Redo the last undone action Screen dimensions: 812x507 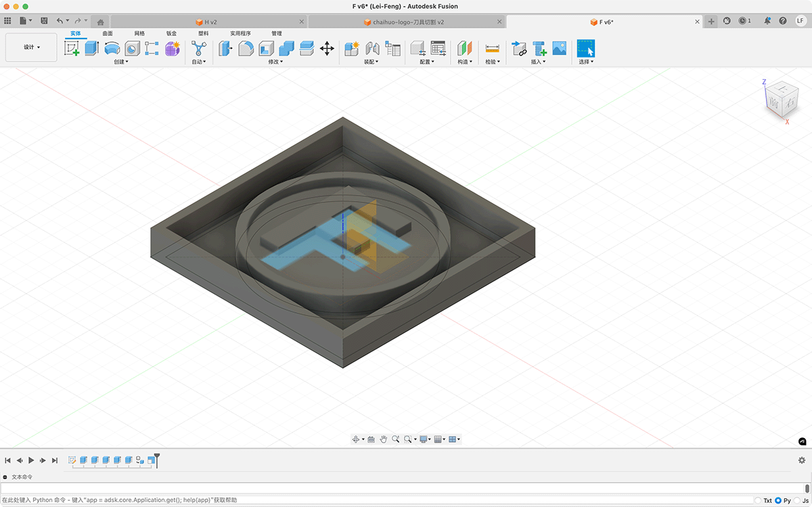pos(78,21)
